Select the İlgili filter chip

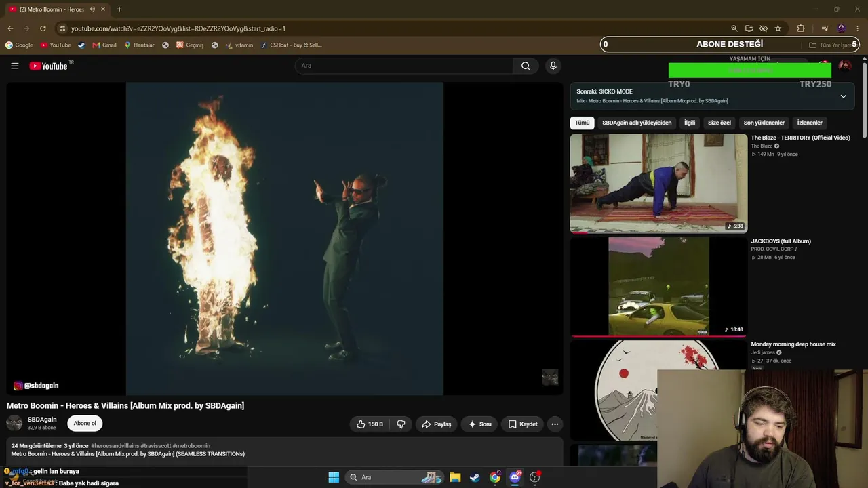tap(690, 123)
